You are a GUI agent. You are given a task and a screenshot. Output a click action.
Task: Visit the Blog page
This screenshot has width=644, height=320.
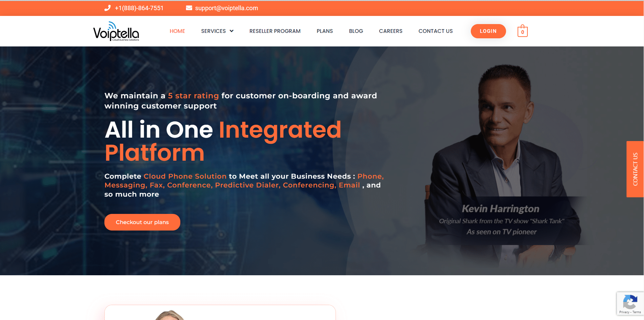pos(356,31)
